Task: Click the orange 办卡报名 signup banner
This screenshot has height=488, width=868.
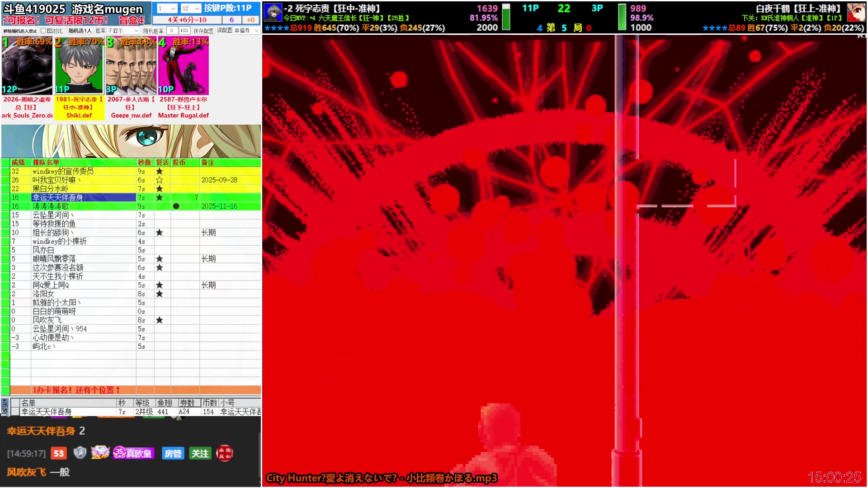Action: [x=136, y=390]
